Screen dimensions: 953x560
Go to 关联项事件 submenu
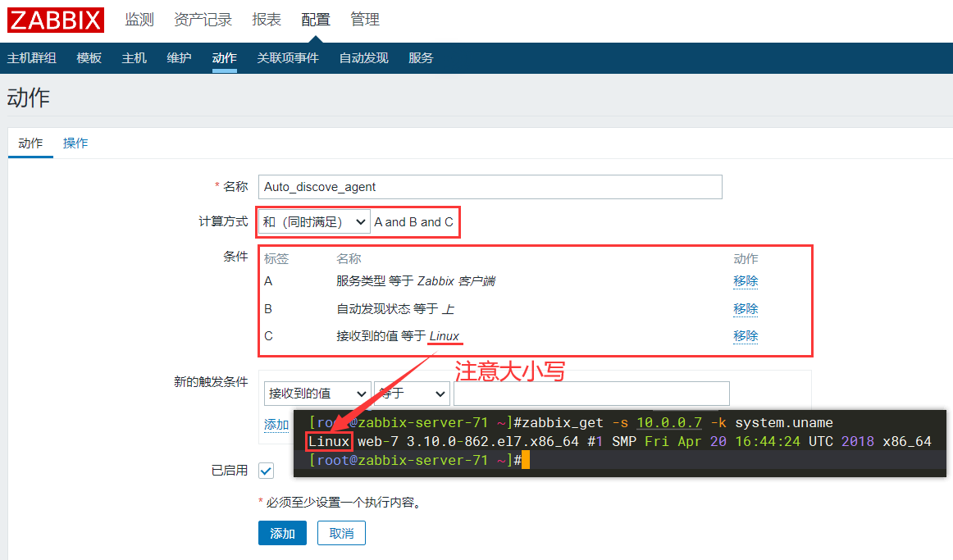pos(288,57)
